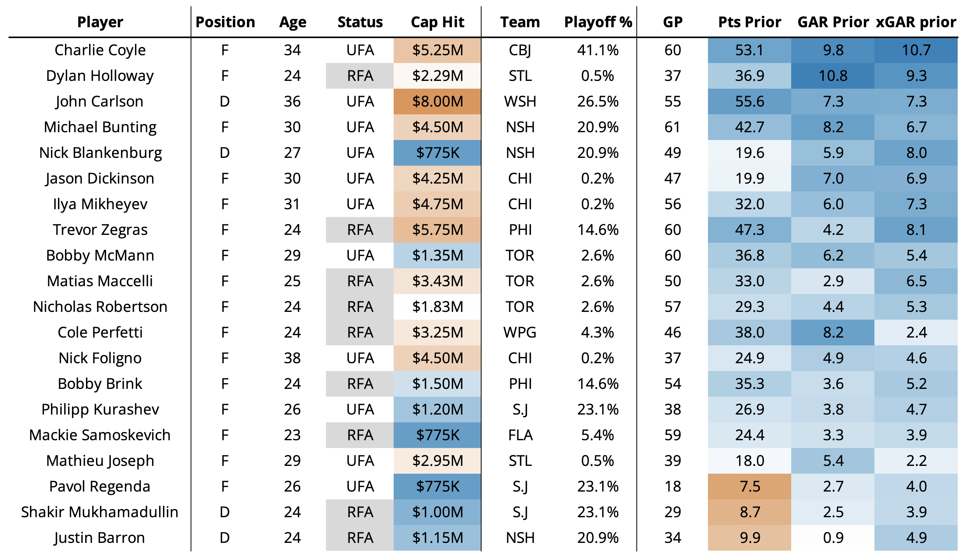The height and width of the screenshot is (560, 967).
Task: Click John Carlson's $8.00M cap hit cell
Action: click(438, 101)
